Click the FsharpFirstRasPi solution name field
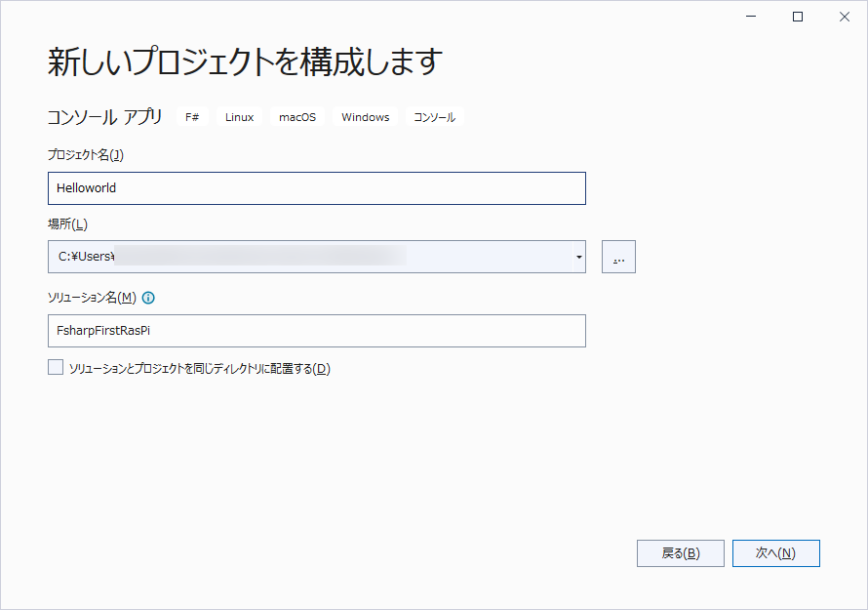The image size is (868, 610). click(316, 331)
